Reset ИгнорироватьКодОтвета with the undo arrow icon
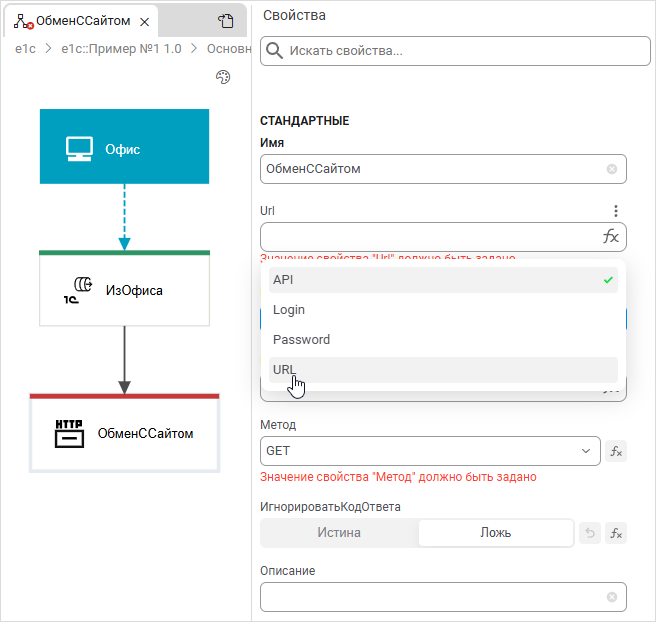This screenshot has height=622, width=656. [x=590, y=533]
